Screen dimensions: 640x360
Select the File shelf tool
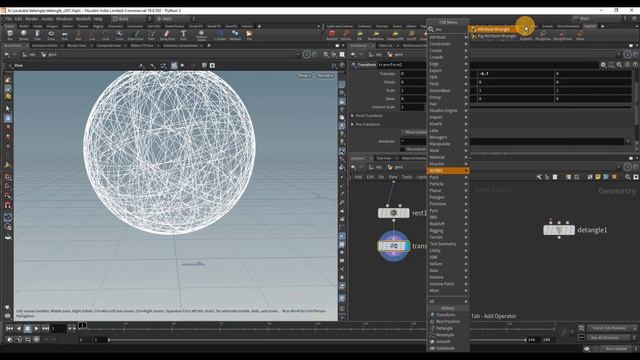coord(249,35)
